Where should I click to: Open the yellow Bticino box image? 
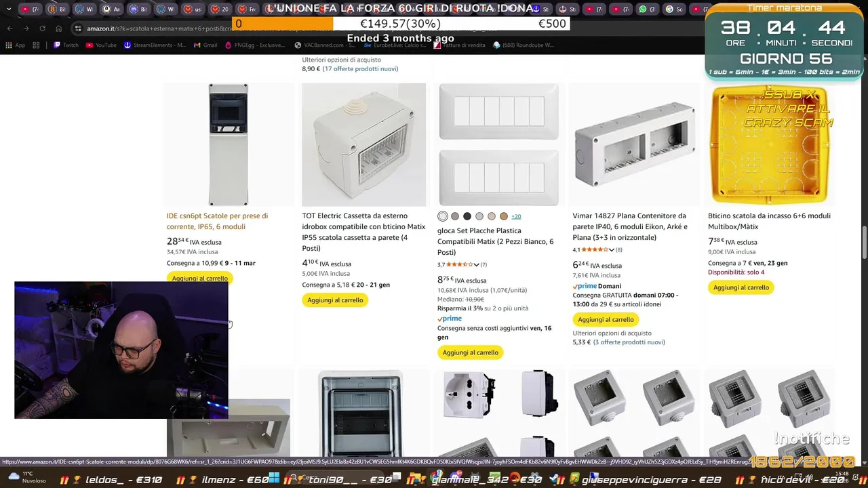[x=770, y=145]
